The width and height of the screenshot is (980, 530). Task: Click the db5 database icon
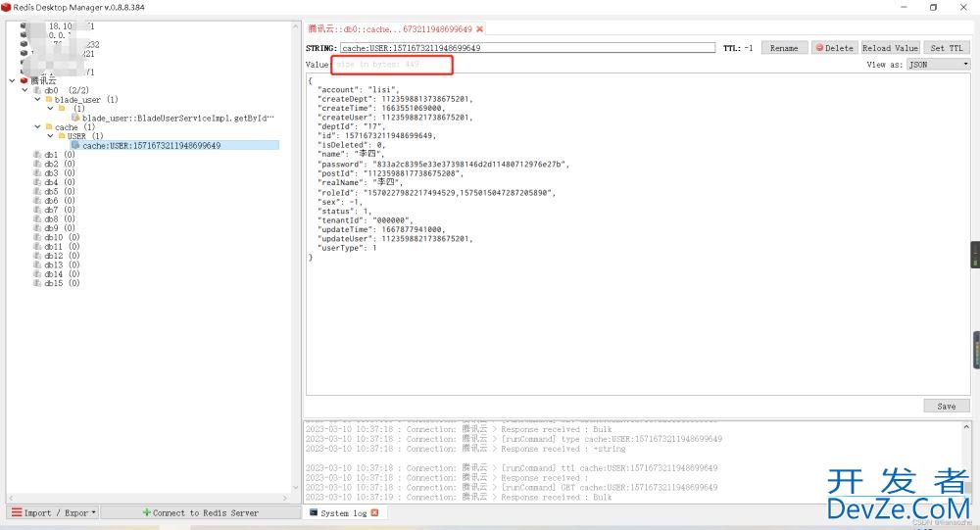pos(37,191)
